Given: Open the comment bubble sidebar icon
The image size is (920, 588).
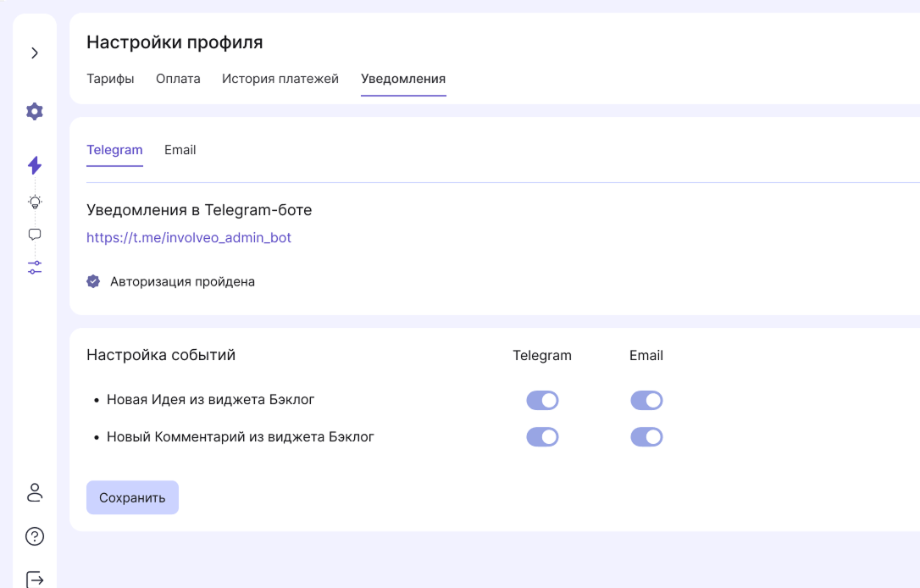Looking at the screenshot, I should click(35, 235).
